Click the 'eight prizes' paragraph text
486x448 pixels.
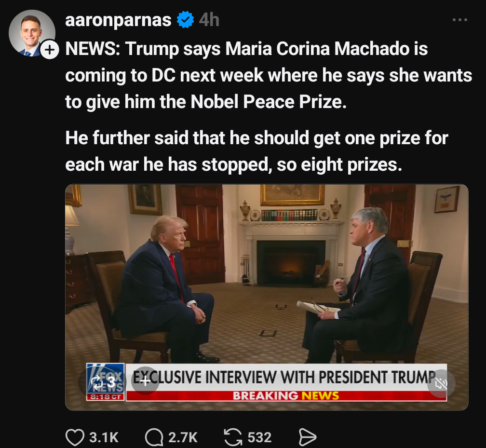point(256,151)
